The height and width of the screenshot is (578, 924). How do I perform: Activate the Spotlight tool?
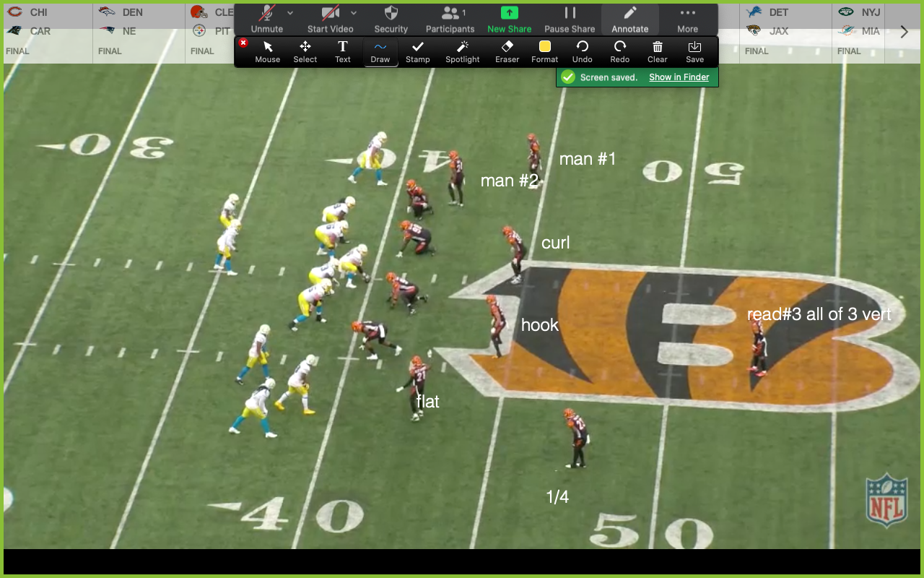tap(462, 51)
